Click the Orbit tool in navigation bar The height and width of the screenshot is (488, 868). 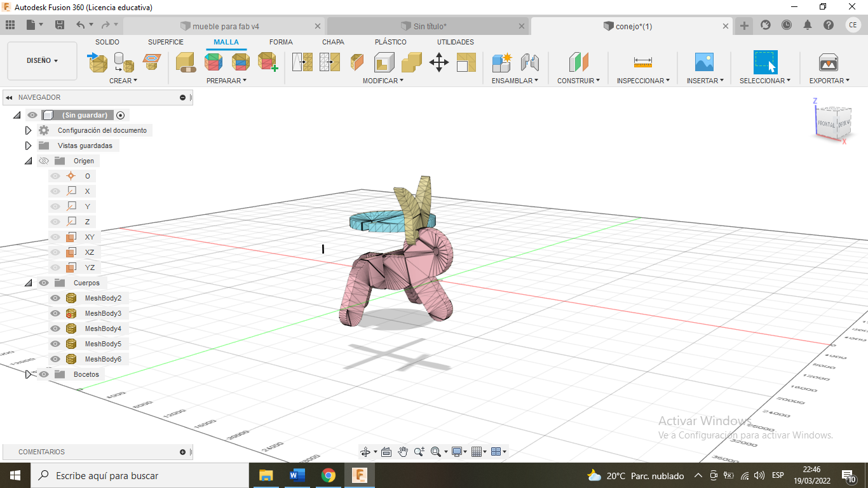point(365,452)
